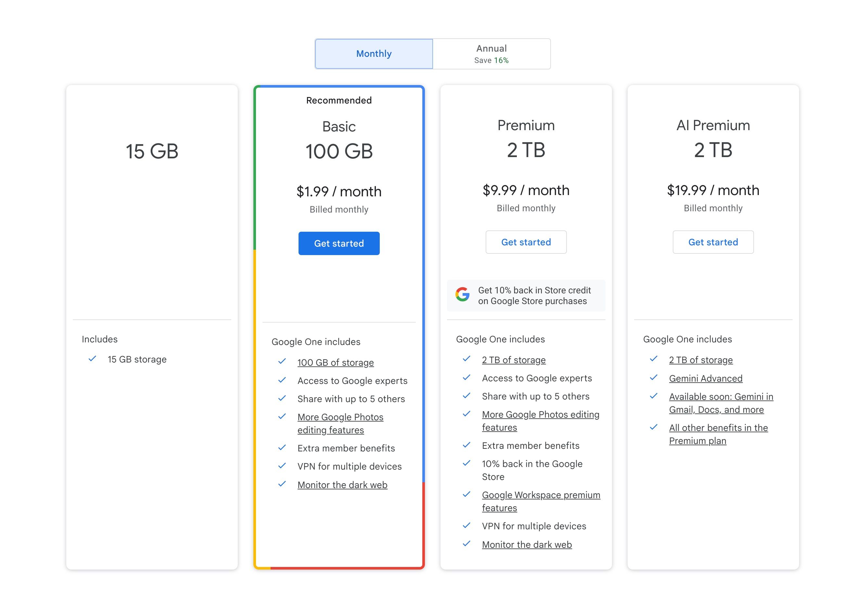Open More Google Photos editing features link
Screen dimensions: 868x590
click(x=340, y=423)
